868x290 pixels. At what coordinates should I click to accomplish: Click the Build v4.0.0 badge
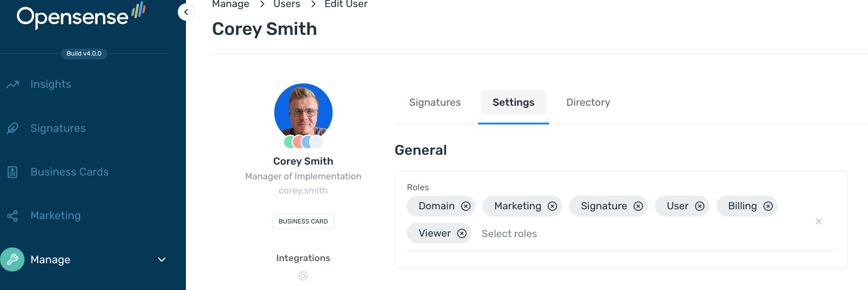tap(84, 53)
